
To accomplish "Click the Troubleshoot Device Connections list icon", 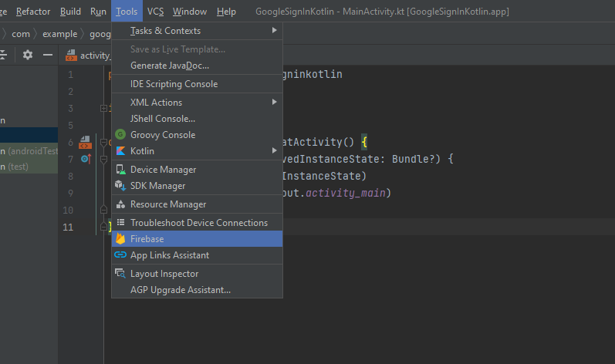I will pyautogui.click(x=120, y=222).
